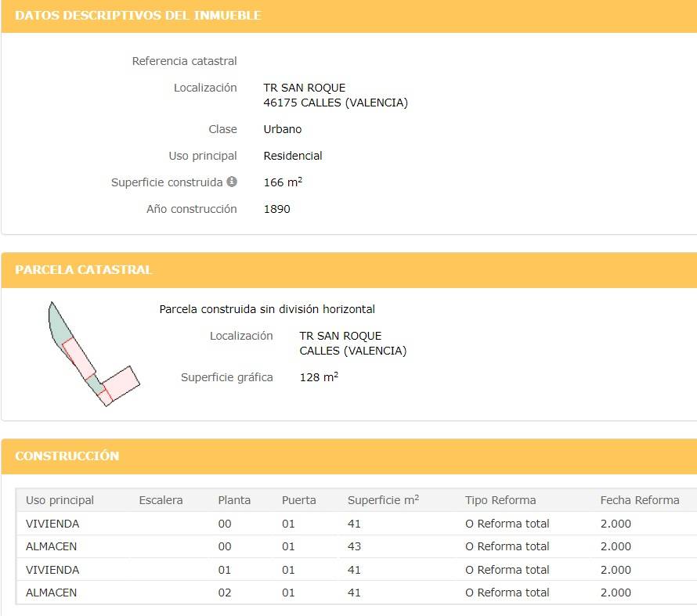This screenshot has width=697, height=616.
Task: Click the Tipo Reforma column header
Action: click(x=500, y=500)
